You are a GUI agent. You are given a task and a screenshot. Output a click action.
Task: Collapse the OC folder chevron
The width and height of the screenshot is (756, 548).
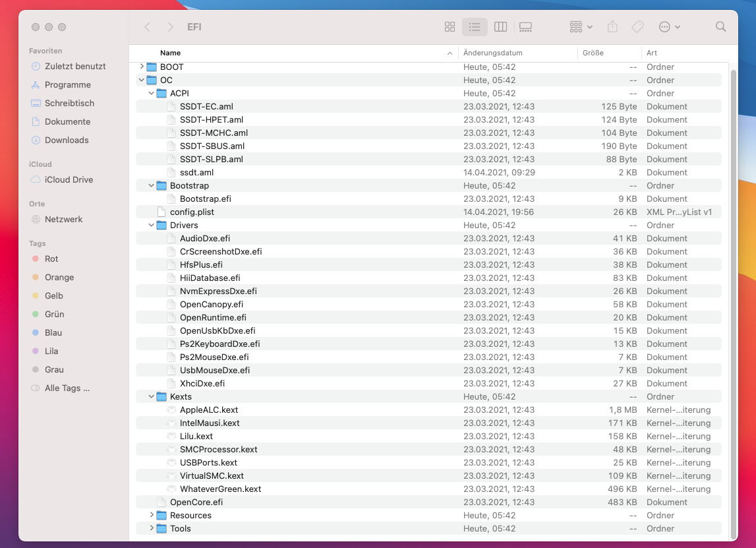pos(142,80)
